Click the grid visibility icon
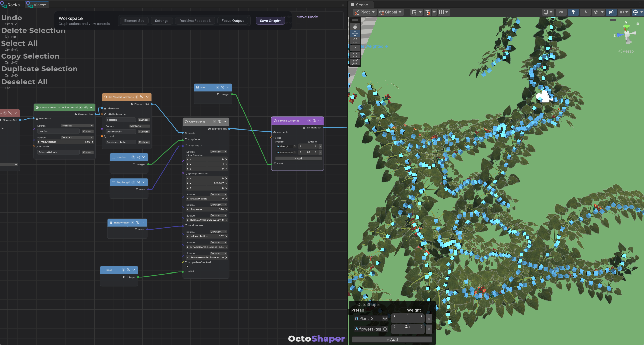Viewport: 644px width, 345px height. 414,12
